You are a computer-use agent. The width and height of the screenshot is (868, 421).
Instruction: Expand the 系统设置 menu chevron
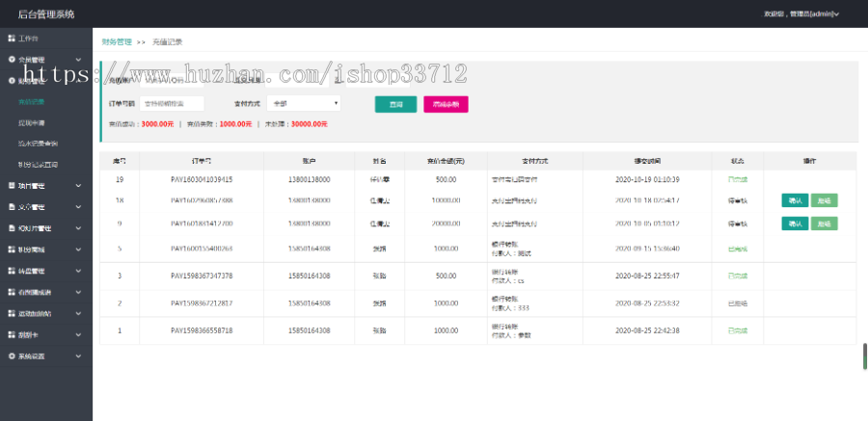tap(78, 356)
